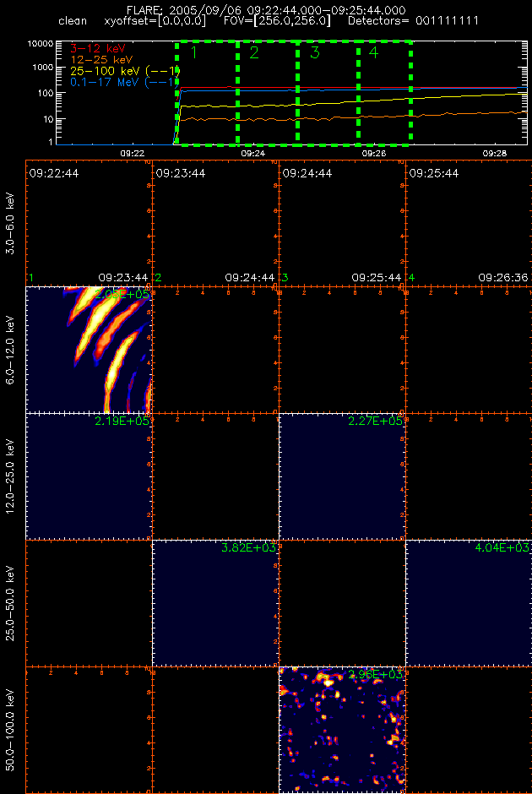Click the green panel number 2 label

pyautogui.click(x=158, y=278)
